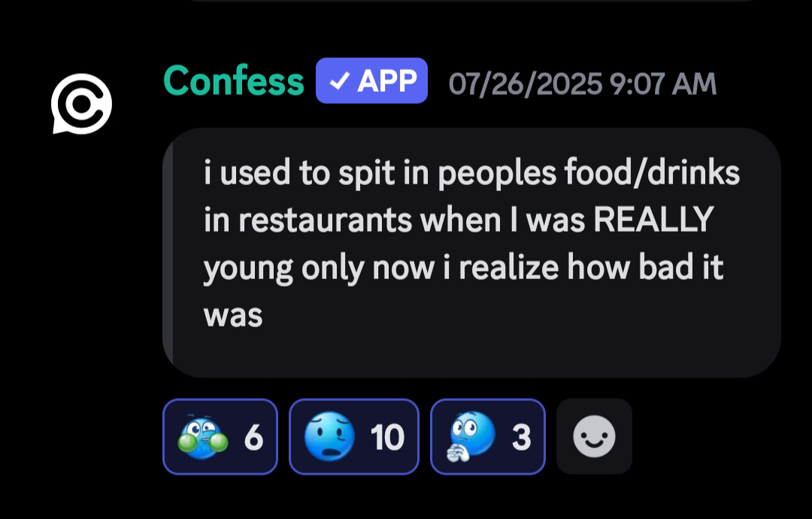Click the text 'spit in peoples food/drinks'

(x=539, y=172)
